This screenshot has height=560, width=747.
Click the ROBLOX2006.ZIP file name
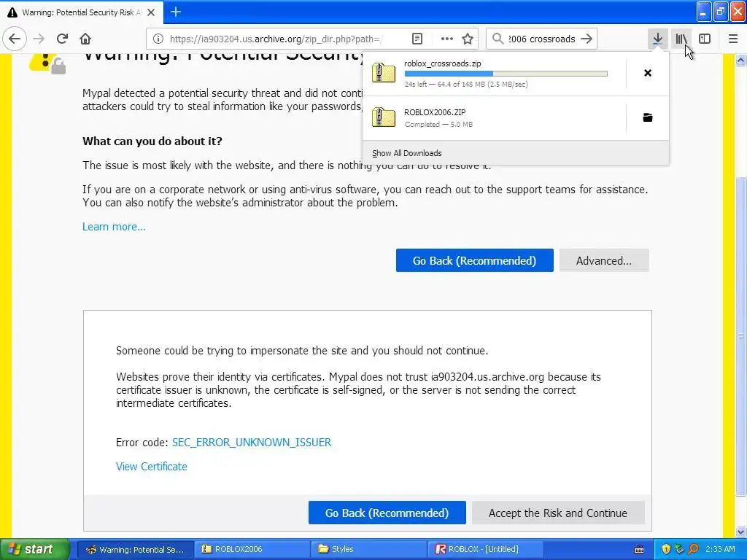pyautogui.click(x=435, y=112)
